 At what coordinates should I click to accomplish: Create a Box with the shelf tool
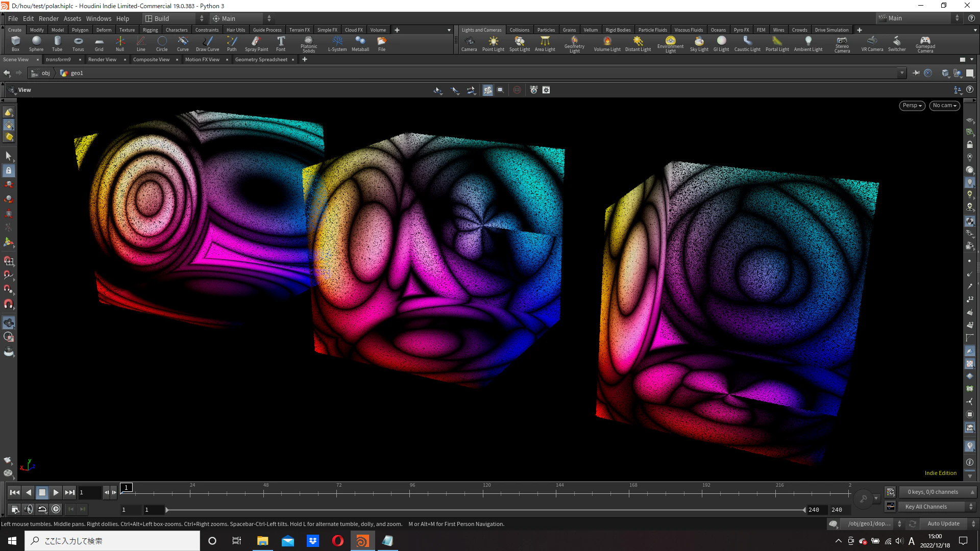[x=15, y=44]
